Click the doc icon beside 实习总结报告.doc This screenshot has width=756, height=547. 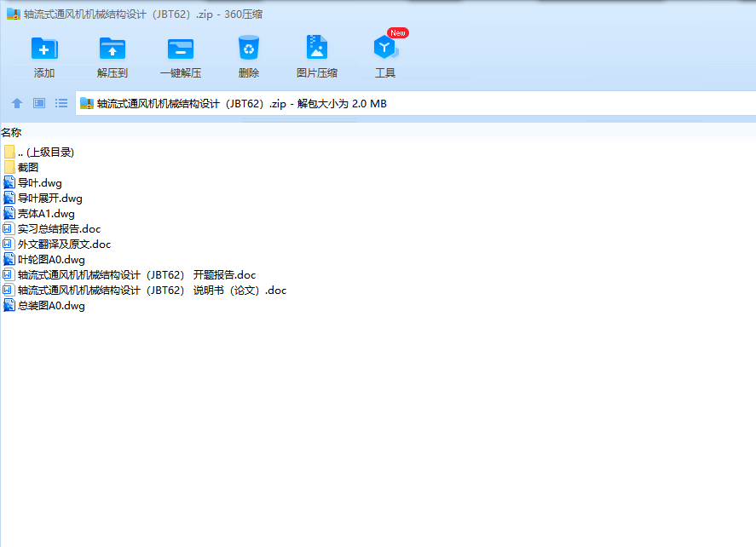click(x=9, y=229)
